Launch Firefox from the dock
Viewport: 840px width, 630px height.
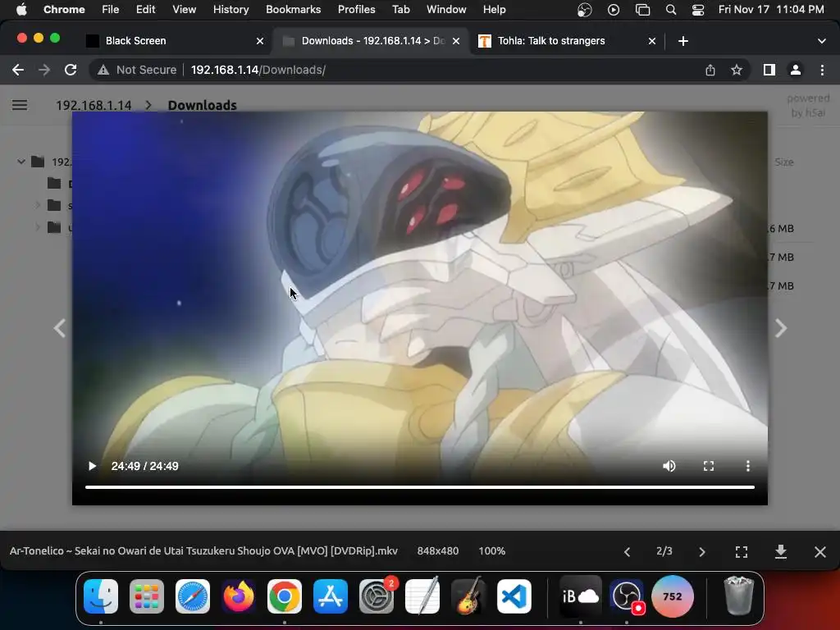tap(239, 596)
